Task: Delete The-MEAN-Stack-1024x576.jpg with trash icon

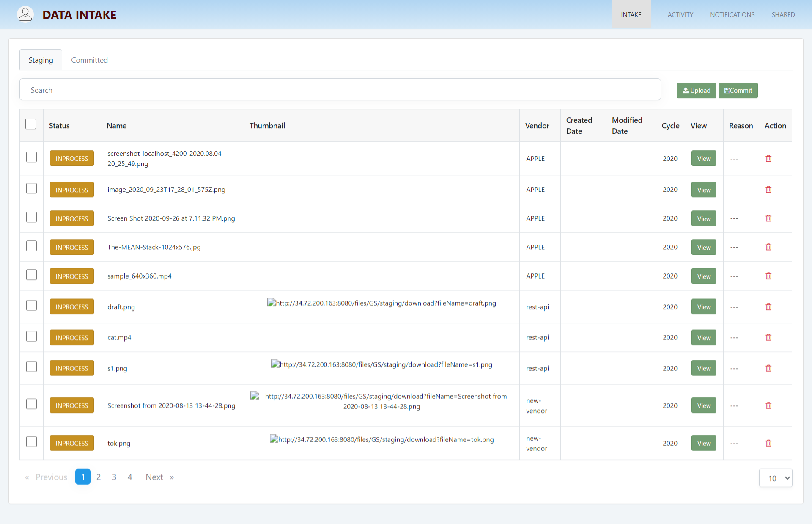Action: tap(768, 247)
